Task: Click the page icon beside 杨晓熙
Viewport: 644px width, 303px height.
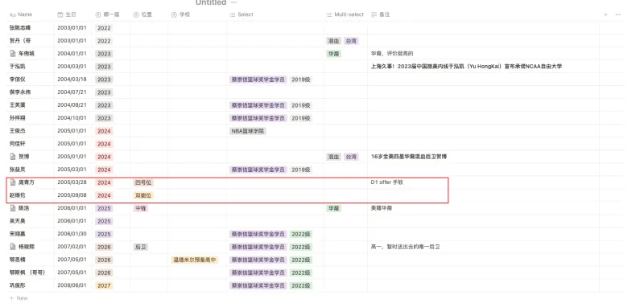Action: pyautogui.click(x=13, y=247)
